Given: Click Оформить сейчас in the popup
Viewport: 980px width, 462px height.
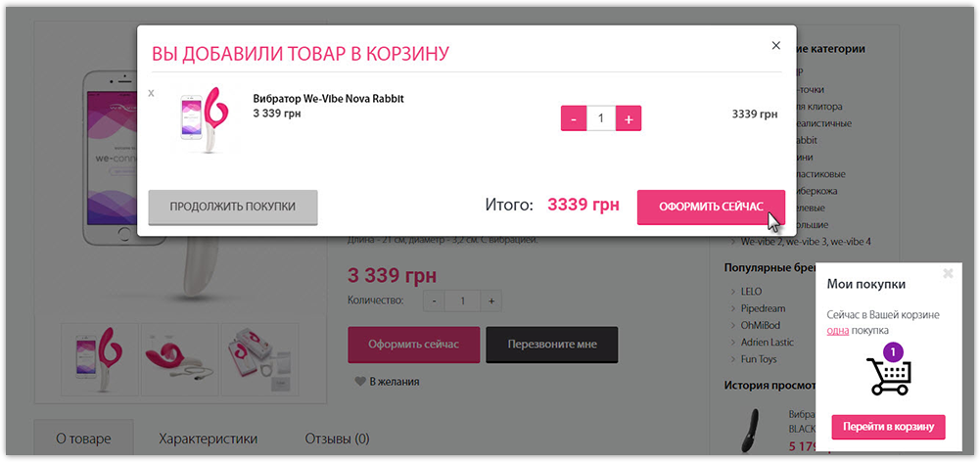Looking at the screenshot, I should coord(710,207).
